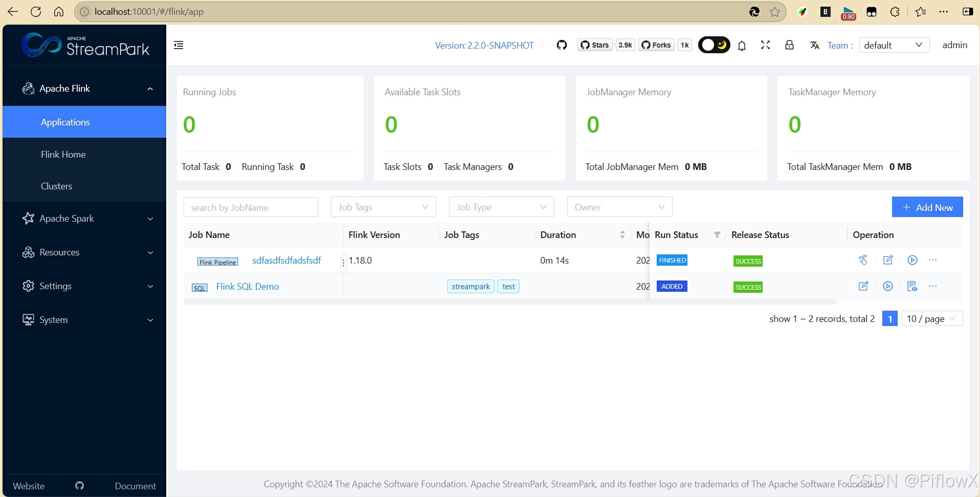Select page 1 in pagination
Screen dimensions: 980x497
tap(889, 318)
